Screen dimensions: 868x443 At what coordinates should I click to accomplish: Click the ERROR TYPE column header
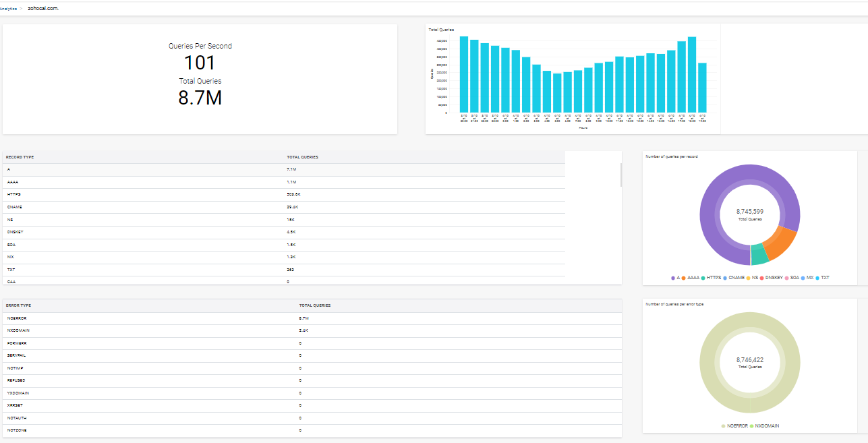[20, 305]
